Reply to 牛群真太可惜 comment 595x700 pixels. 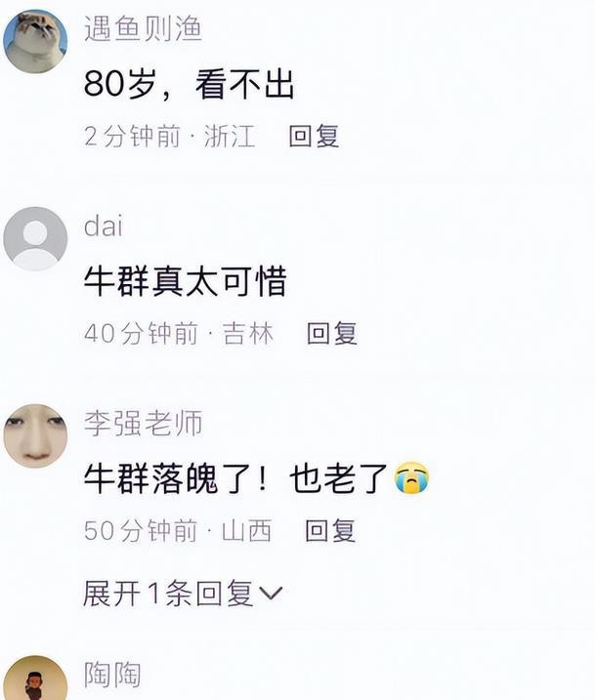point(332,333)
